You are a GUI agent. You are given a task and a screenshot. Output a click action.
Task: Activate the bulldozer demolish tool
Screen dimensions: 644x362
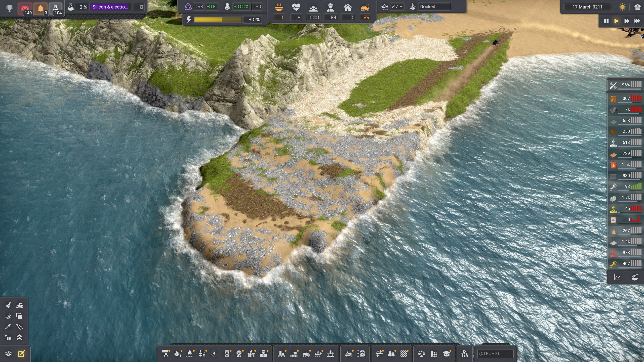[x=19, y=305]
